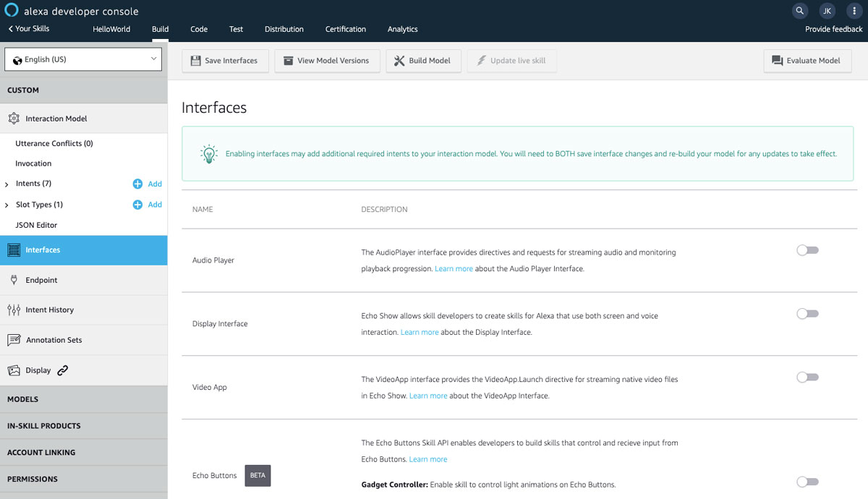
Task: Click Learn more about Audio Player Interface
Action: click(x=454, y=268)
